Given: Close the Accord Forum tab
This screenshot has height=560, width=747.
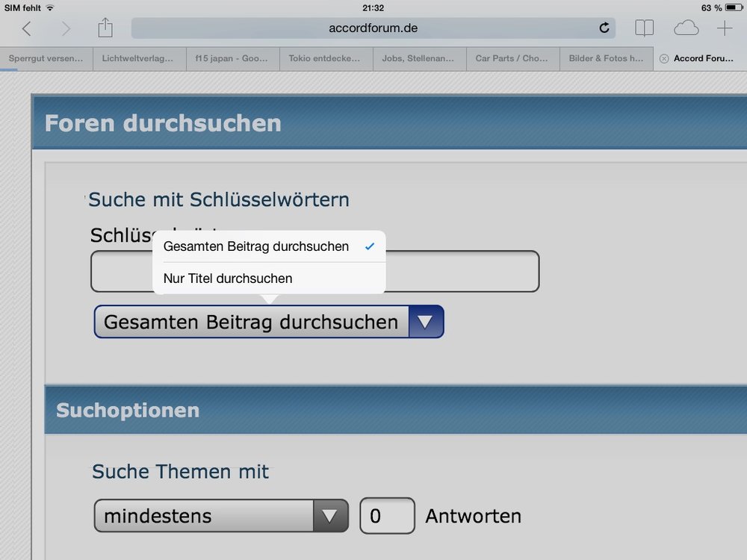Looking at the screenshot, I should [x=664, y=58].
